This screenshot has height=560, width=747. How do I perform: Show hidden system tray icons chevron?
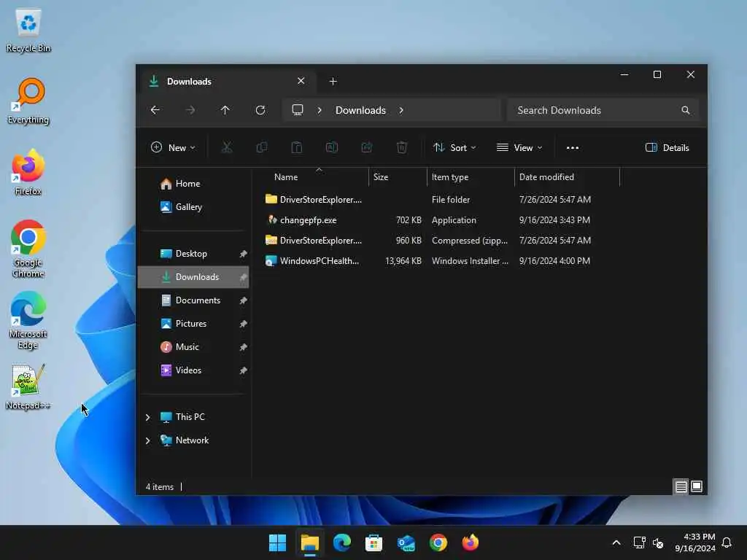click(616, 542)
